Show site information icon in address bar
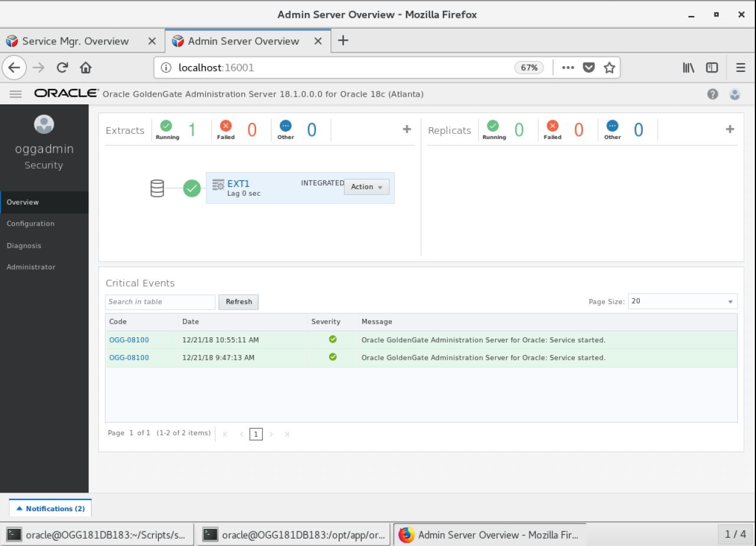The height and width of the screenshot is (546, 756). click(x=168, y=67)
